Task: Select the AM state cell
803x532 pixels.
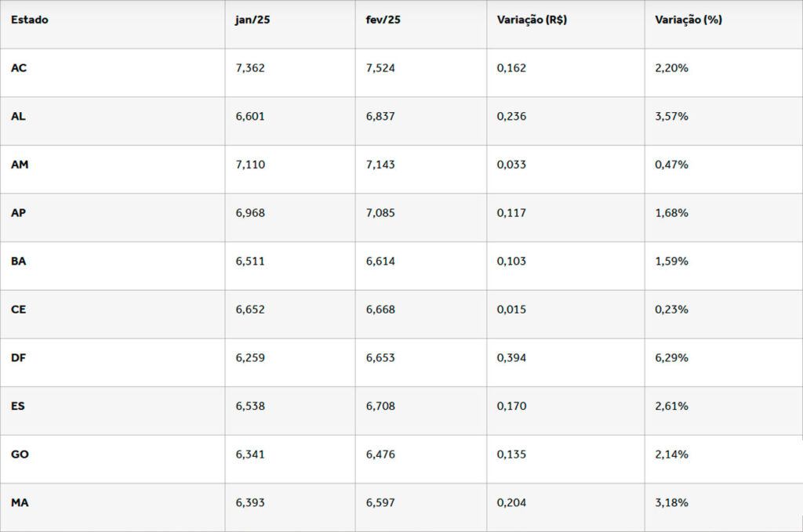Action: [20, 165]
